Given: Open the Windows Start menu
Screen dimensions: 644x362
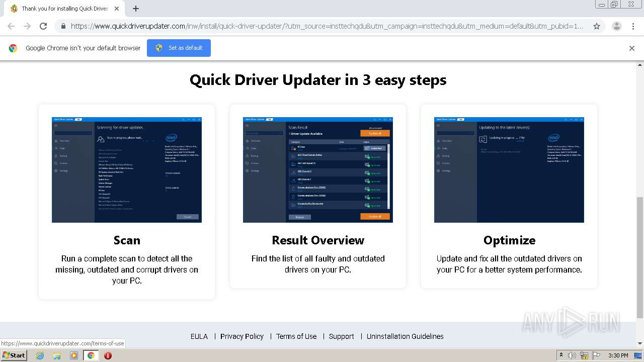Looking at the screenshot, I should (x=14, y=355).
